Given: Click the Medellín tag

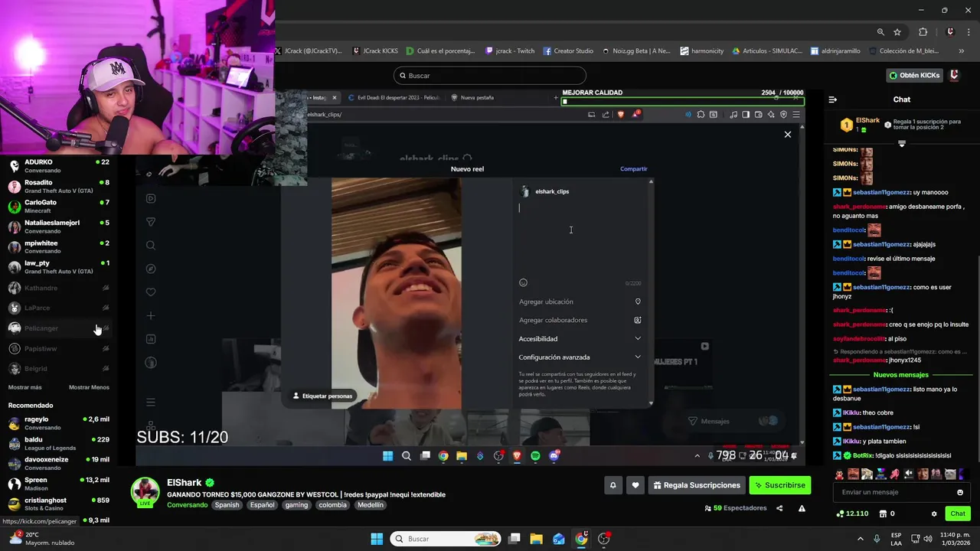Looking at the screenshot, I should point(371,505).
